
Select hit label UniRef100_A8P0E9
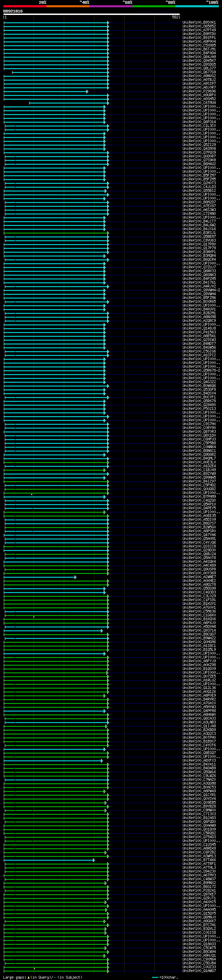click(x=199, y=695)
